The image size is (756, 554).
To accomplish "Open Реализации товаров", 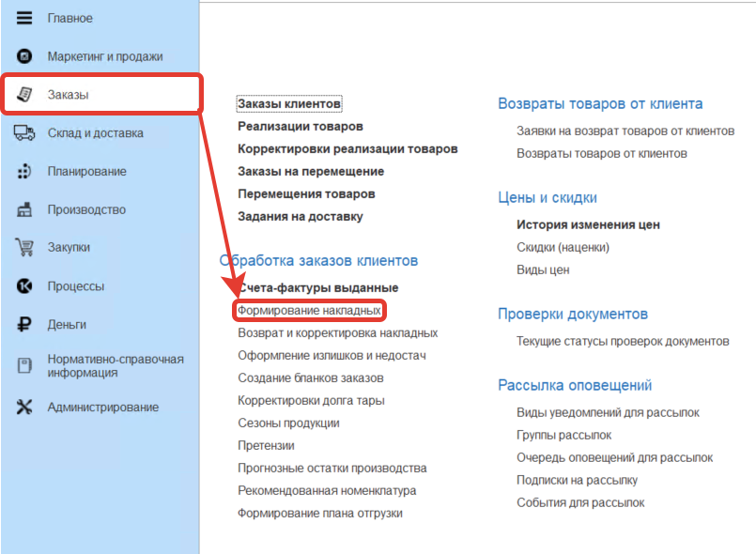I will point(301,127).
